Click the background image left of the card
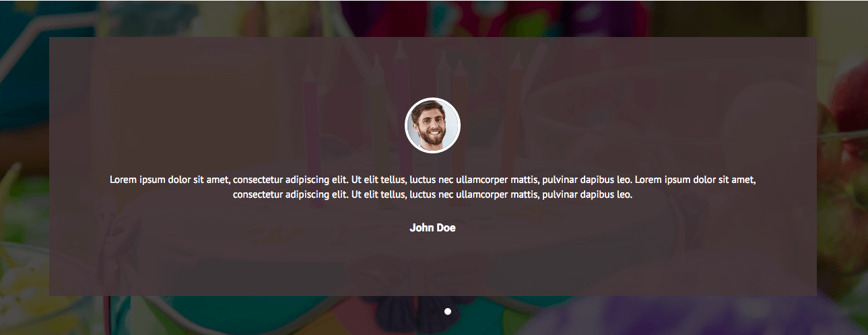The image size is (868, 335). (x=24, y=168)
